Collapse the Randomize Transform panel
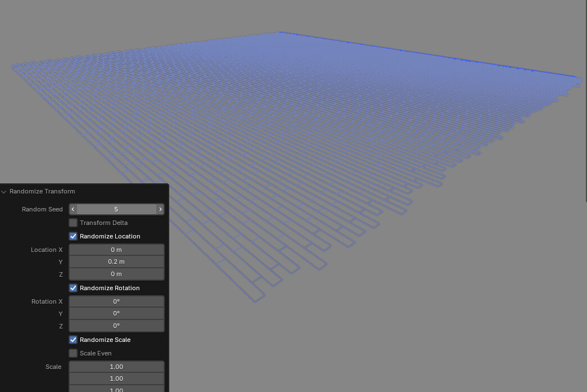This screenshot has width=587, height=392. (x=4, y=192)
